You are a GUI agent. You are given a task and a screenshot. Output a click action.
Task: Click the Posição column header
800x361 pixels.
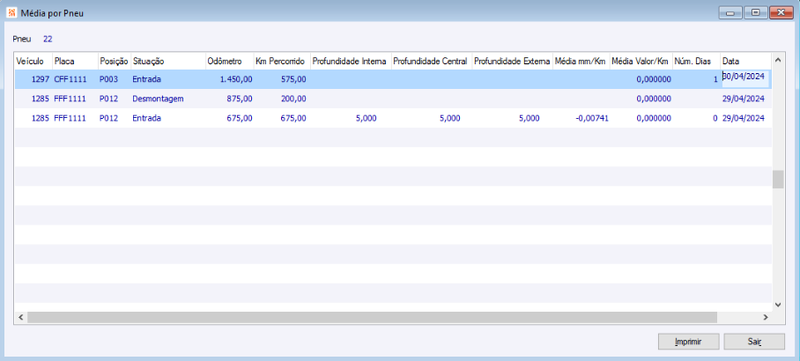114,61
